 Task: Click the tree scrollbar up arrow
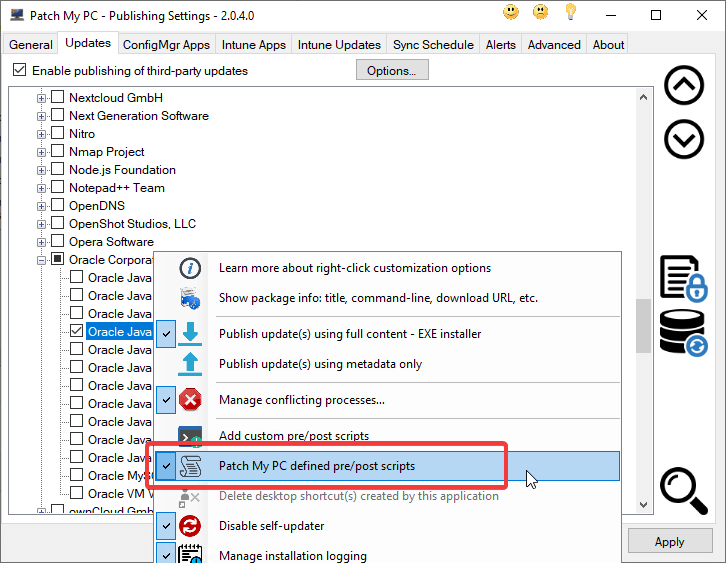tap(643, 97)
